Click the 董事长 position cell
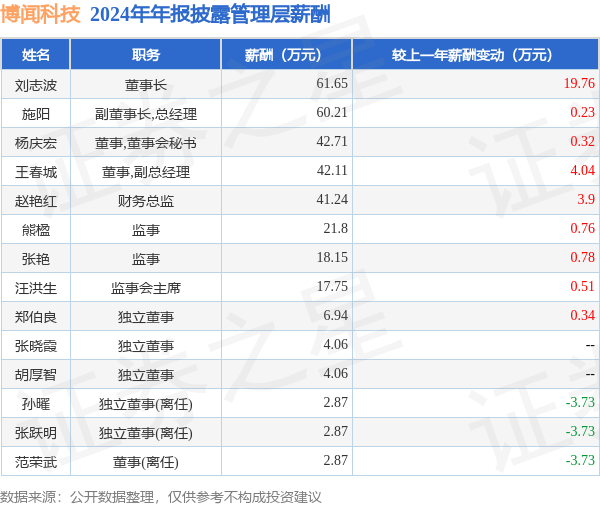 pos(146,85)
